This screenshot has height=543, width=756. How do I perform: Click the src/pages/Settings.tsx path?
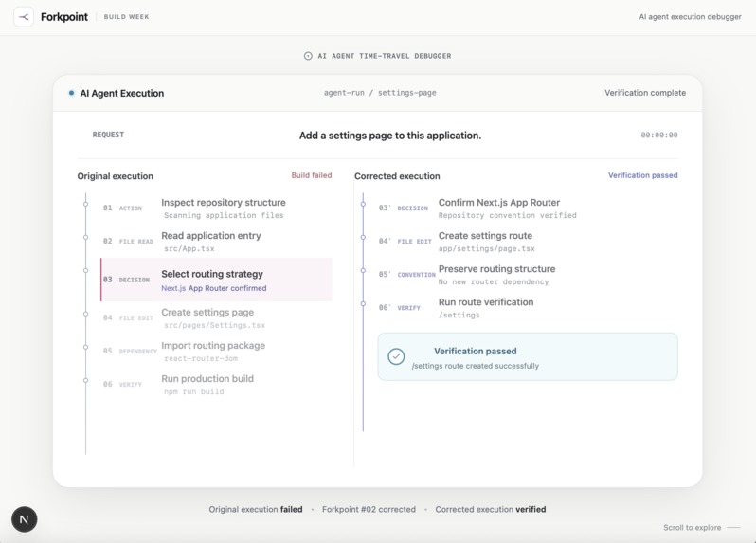[x=214, y=325]
